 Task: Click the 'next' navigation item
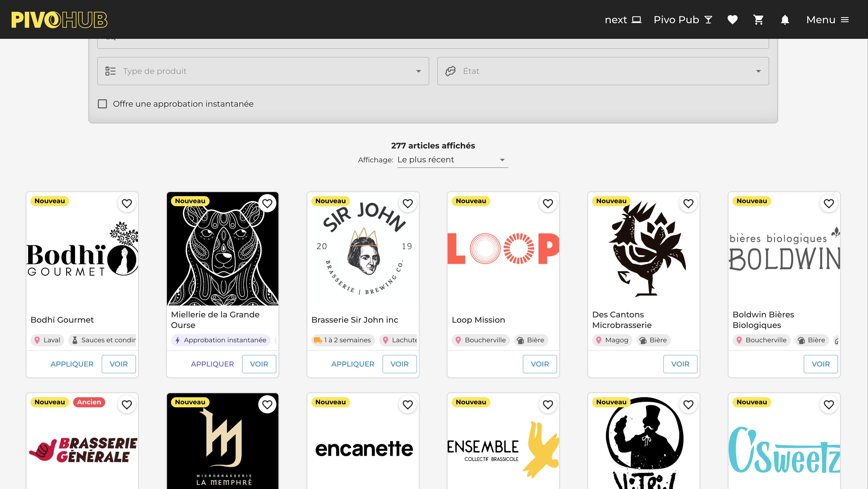616,20
